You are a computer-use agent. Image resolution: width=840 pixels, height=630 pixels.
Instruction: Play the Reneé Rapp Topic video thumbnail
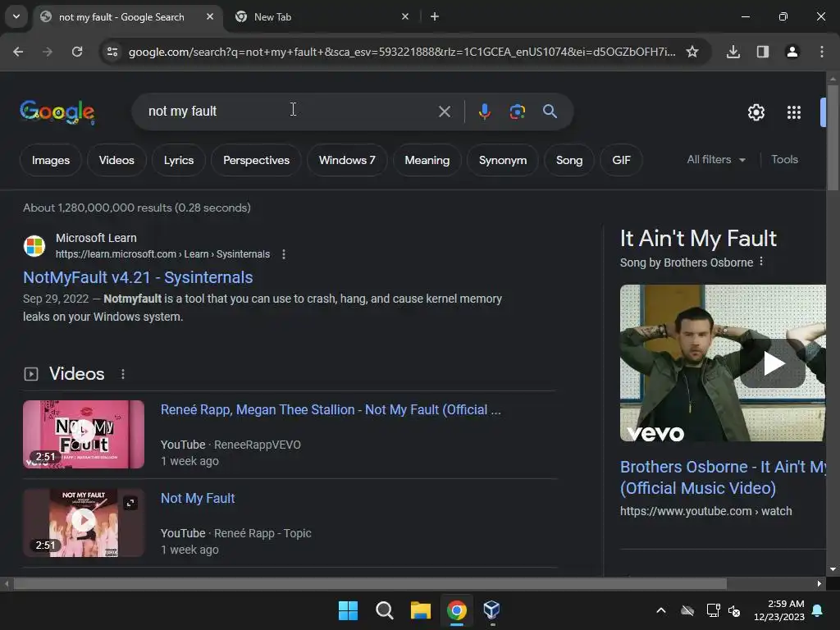pos(84,523)
